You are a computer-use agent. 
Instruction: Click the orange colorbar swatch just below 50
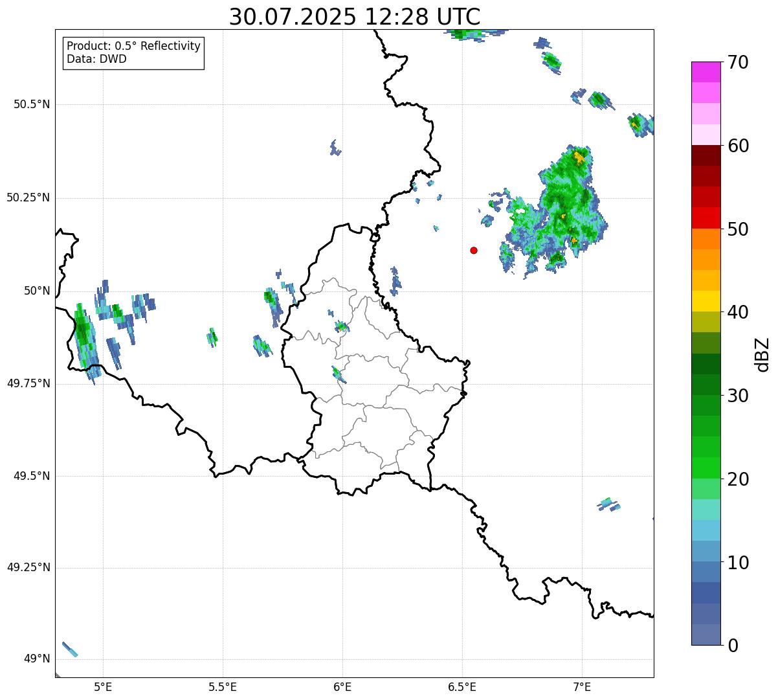[706, 239]
